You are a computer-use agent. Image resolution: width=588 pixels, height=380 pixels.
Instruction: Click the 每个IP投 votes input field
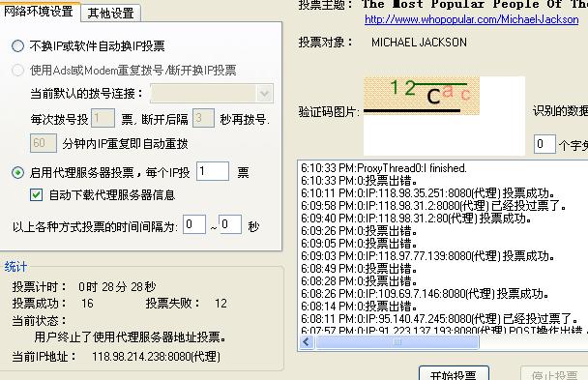pos(212,172)
